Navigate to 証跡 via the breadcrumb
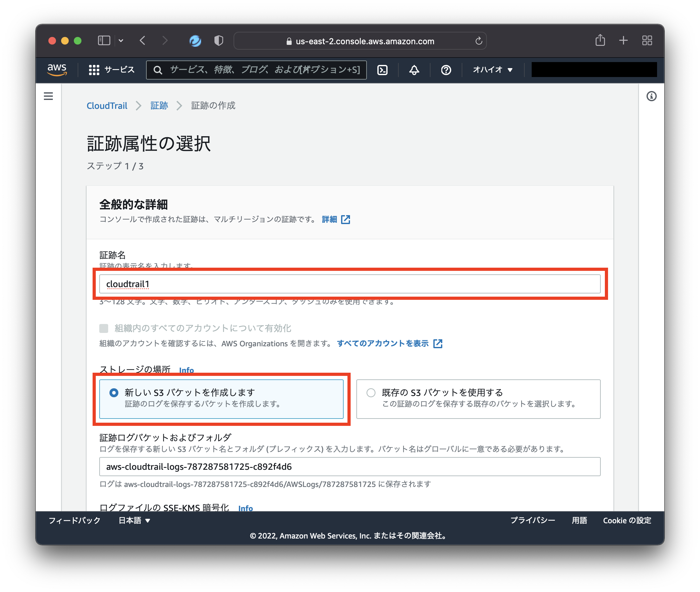 tap(159, 105)
